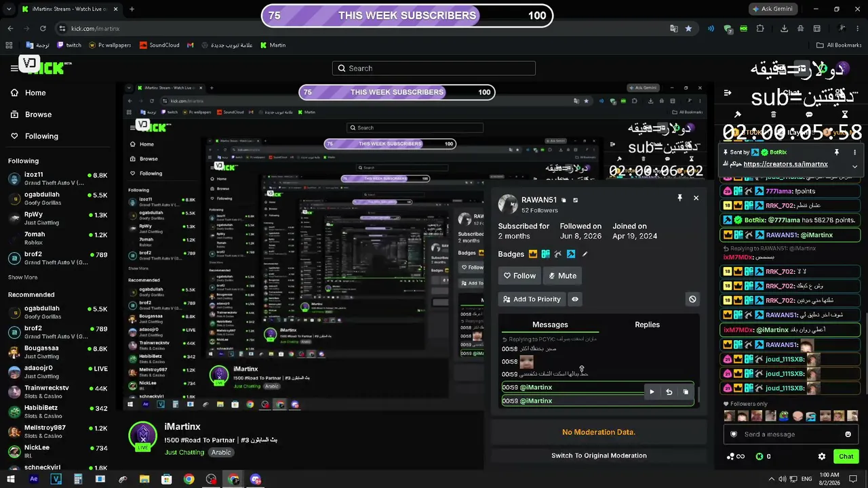This screenshot has width=868, height=488.
Task: Click Switch To Original Moderation
Action: pyautogui.click(x=599, y=455)
